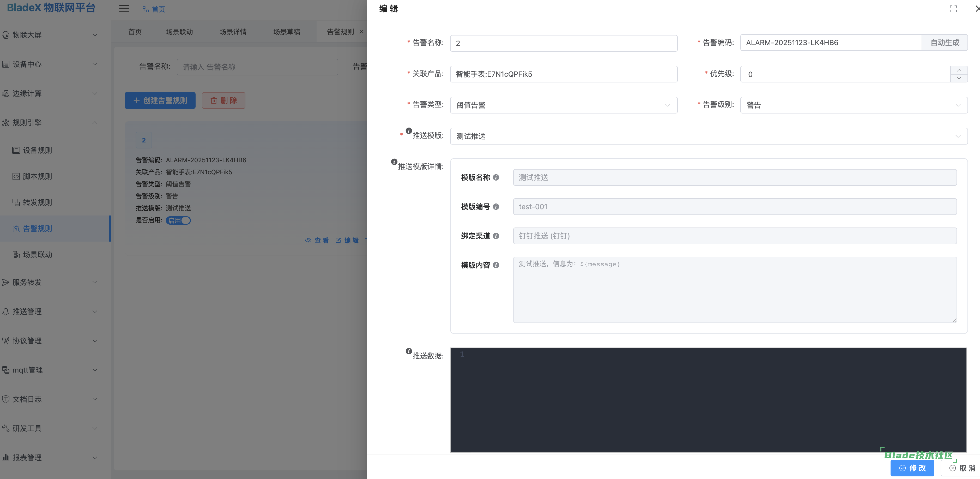980x479 pixels.
Task: Open the 设备中心 sidebar section
Action: [x=27, y=64]
